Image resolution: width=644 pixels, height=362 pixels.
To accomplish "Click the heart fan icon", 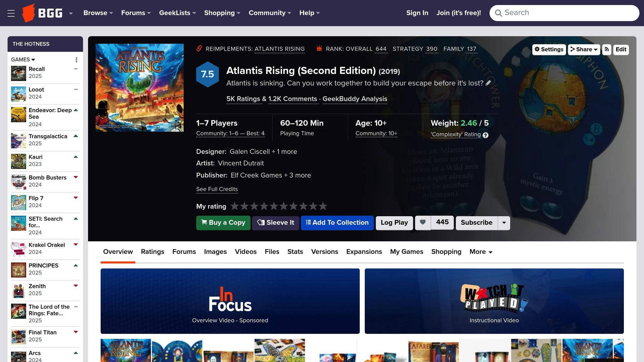I will [x=423, y=222].
